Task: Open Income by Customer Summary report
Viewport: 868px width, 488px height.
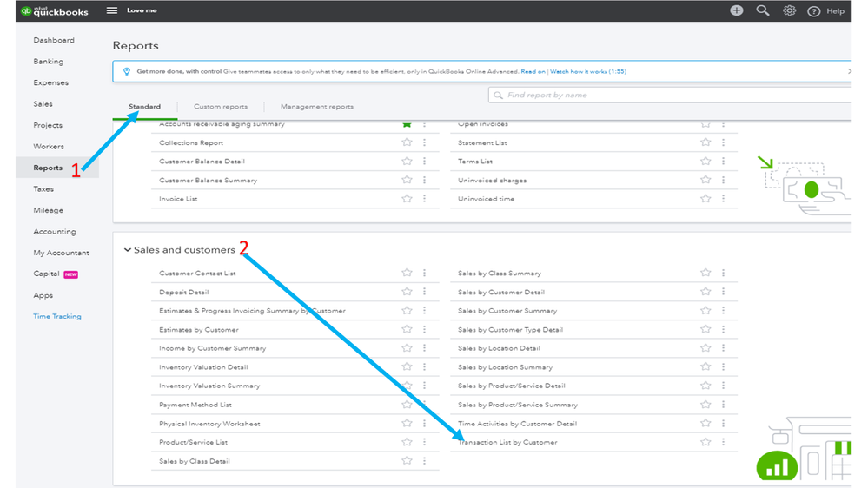Action: 213,348
